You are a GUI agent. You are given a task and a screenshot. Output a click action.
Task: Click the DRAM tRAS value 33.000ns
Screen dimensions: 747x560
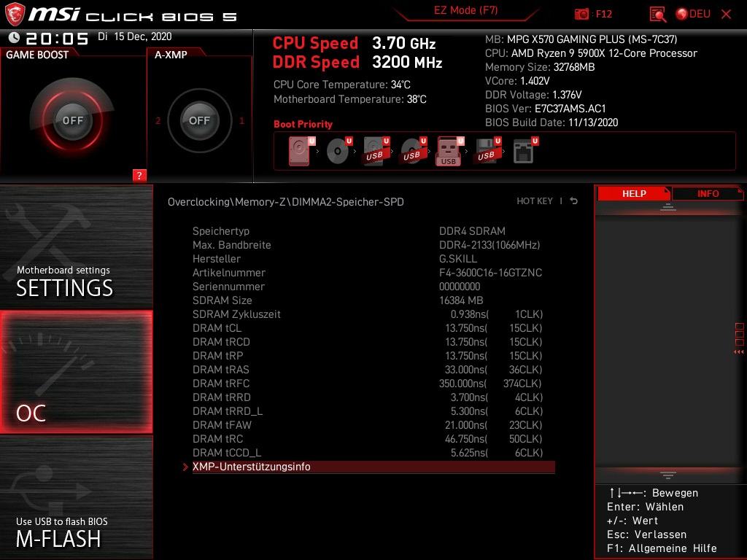click(x=466, y=370)
